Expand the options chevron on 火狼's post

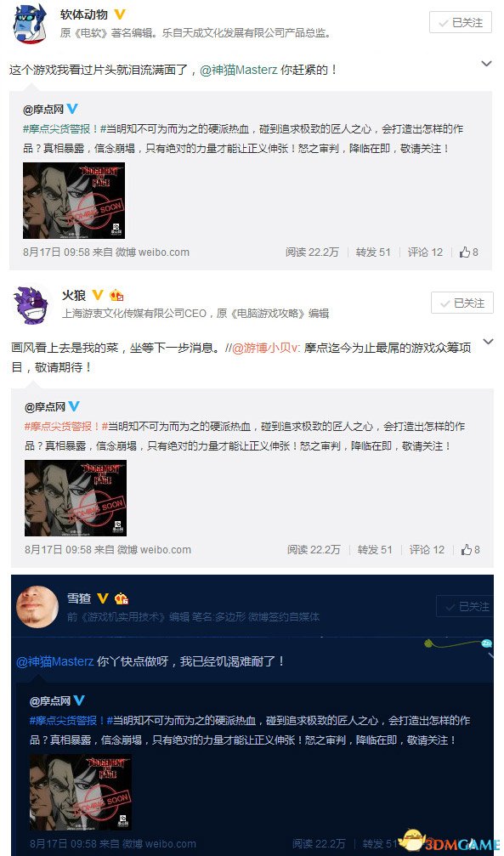[x=488, y=342]
